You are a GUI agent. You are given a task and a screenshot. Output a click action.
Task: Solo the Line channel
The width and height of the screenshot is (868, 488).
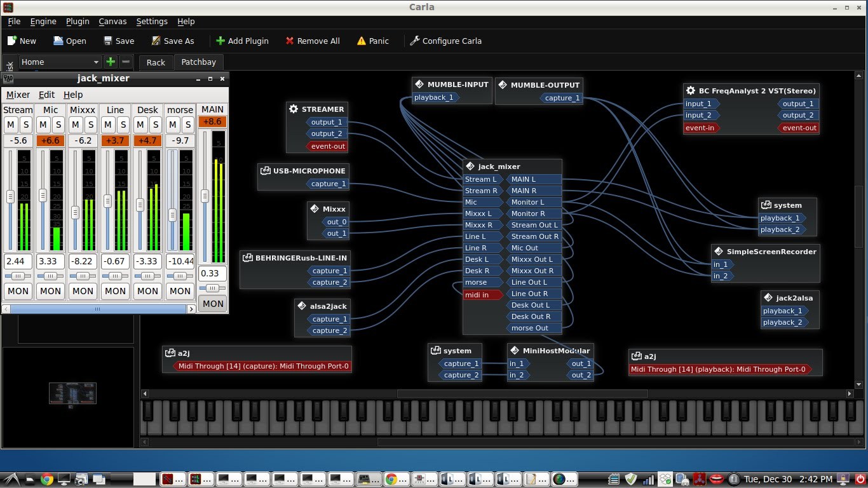click(123, 125)
